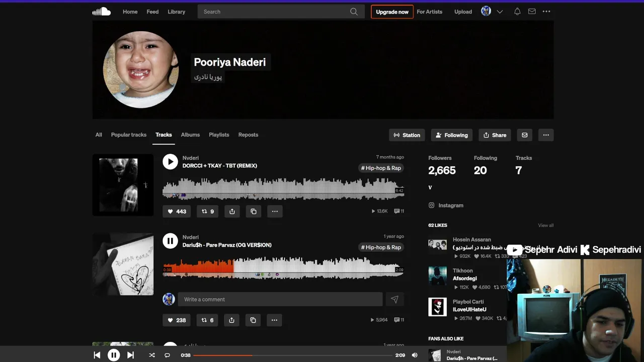Open Library in top navigation
Viewport: 644px width, 362px height.
tap(176, 12)
